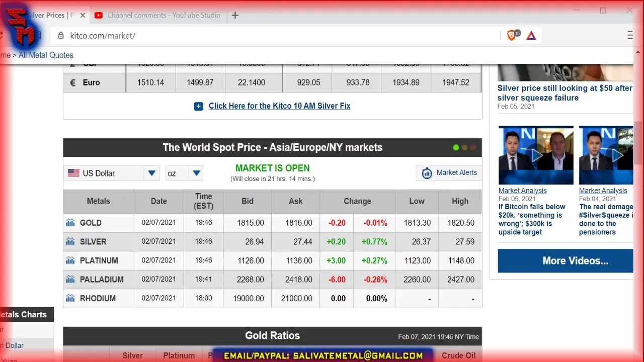Open the Kitco 10 AM Silver Fix link

pos(279,106)
